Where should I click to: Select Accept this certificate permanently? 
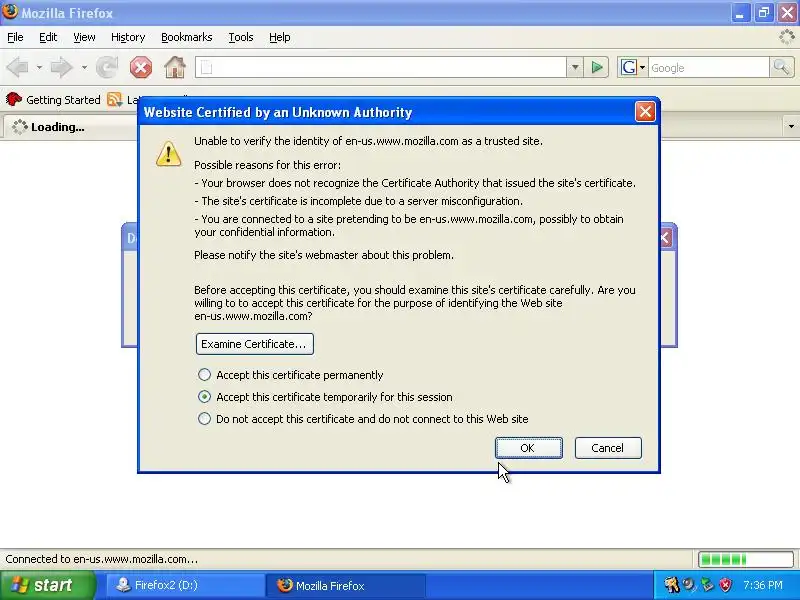click(204, 375)
